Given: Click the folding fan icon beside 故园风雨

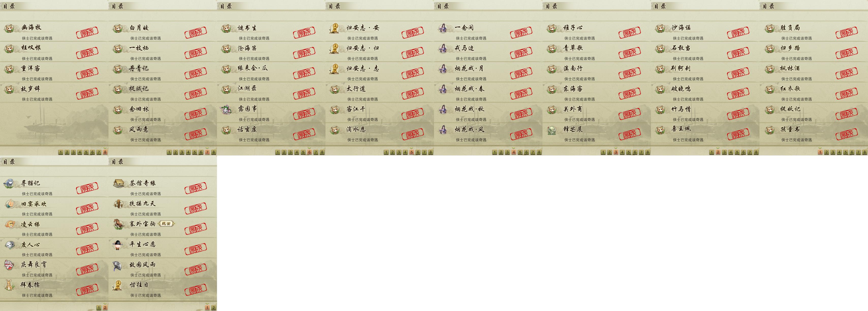Looking at the screenshot, I should pos(118,265).
